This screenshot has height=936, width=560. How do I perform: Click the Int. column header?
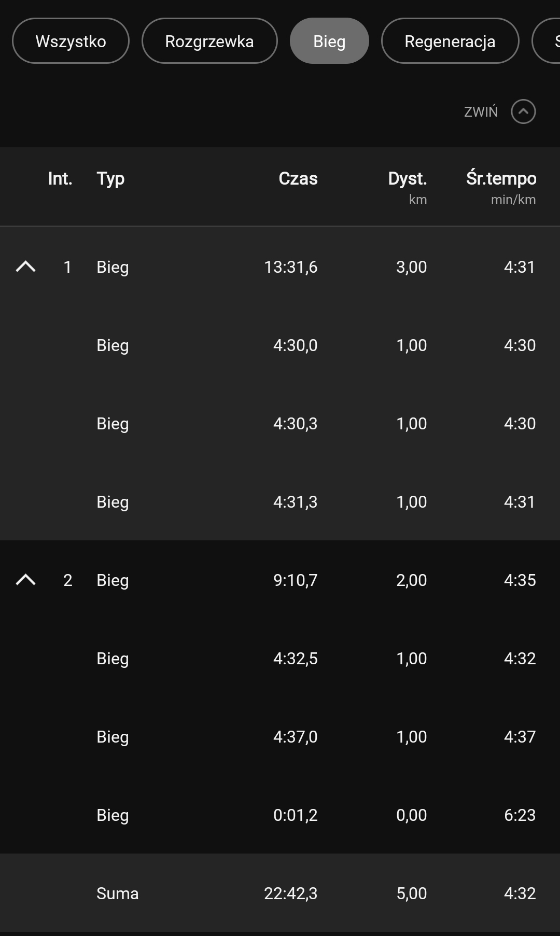point(60,178)
